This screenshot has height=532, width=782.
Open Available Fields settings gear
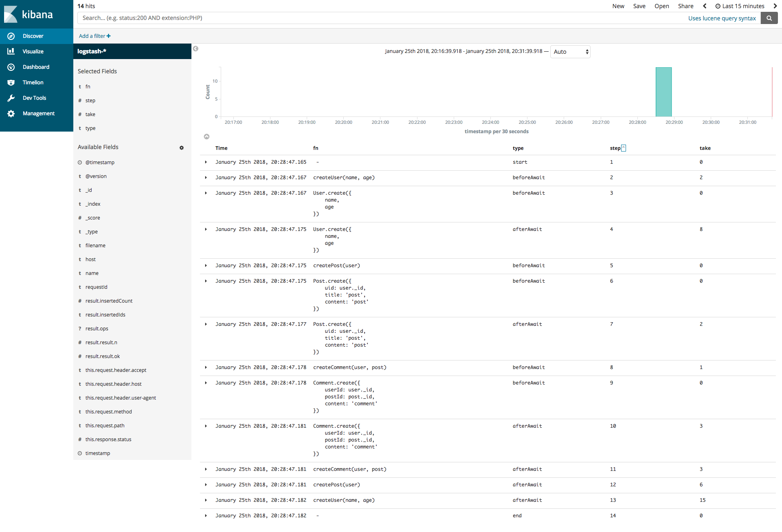[182, 147]
